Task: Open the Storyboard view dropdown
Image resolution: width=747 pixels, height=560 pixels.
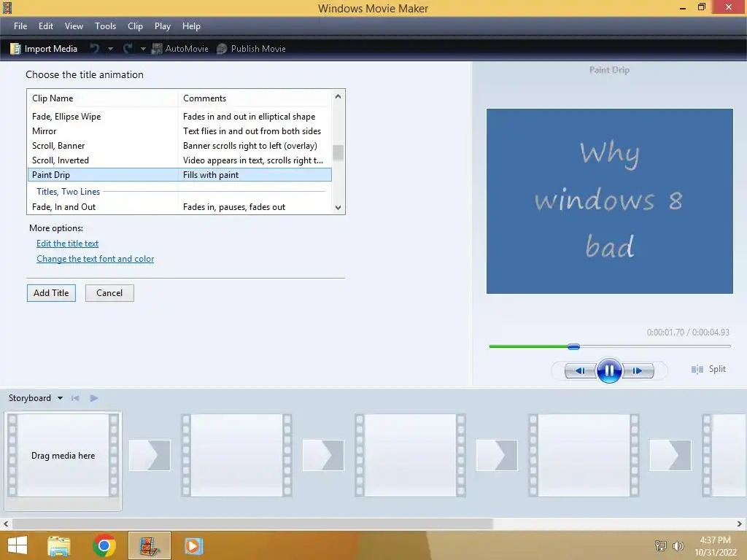Action: pos(60,398)
